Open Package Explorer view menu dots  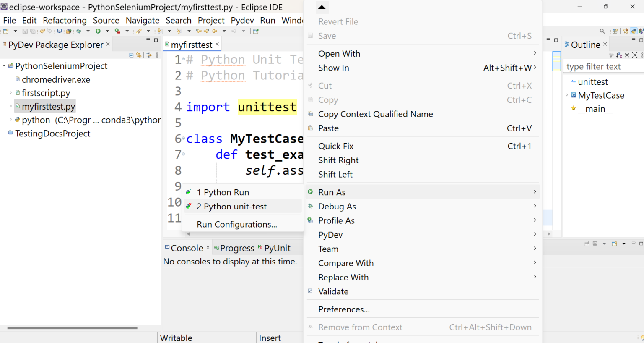(x=157, y=55)
